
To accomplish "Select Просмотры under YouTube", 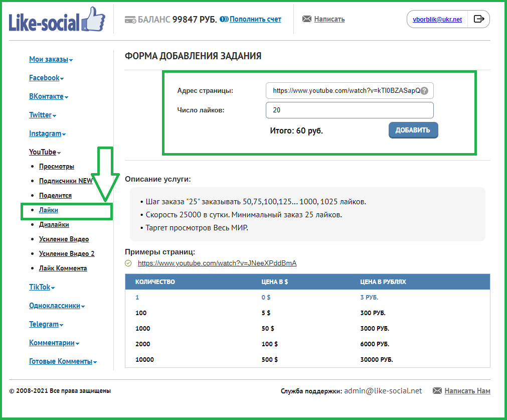I will pyautogui.click(x=57, y=166).
